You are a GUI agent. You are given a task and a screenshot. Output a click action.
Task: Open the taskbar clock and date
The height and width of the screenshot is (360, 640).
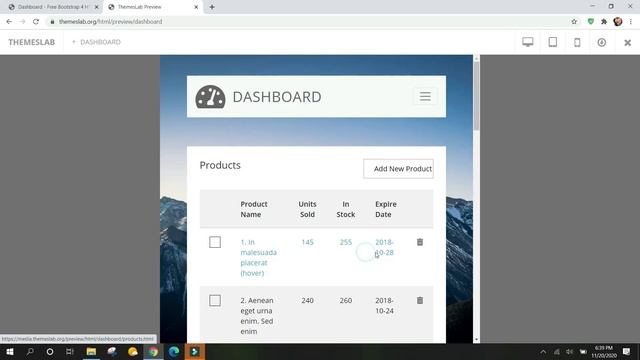click(x=604, y=351)
